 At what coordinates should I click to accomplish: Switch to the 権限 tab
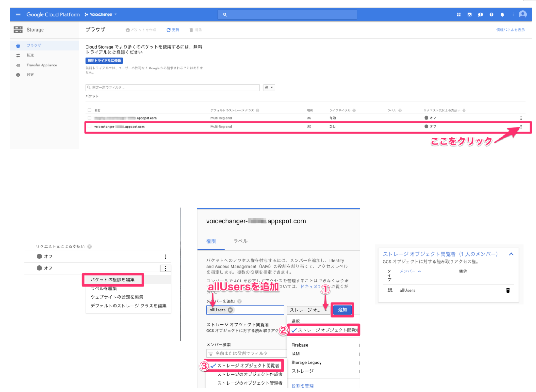tap(211, 241)
